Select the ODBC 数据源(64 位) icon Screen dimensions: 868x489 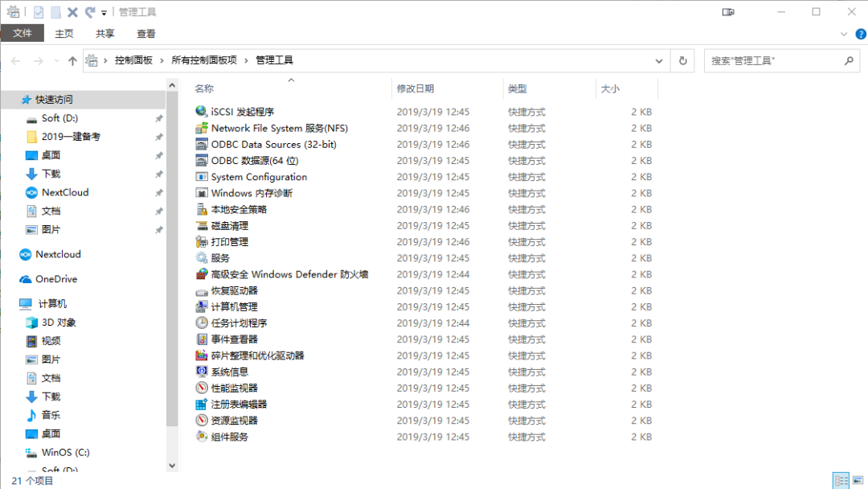202,161
